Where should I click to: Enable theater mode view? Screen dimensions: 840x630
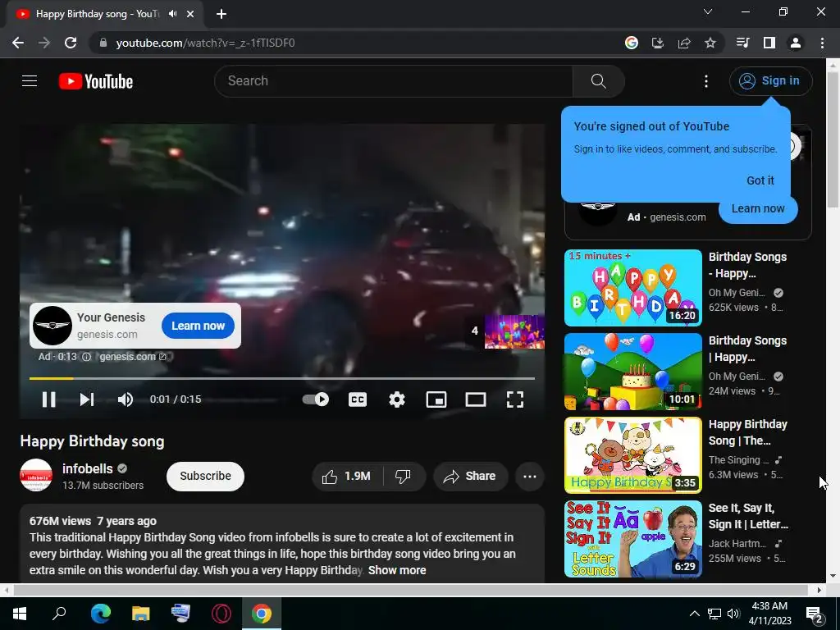tap(476, 399)
